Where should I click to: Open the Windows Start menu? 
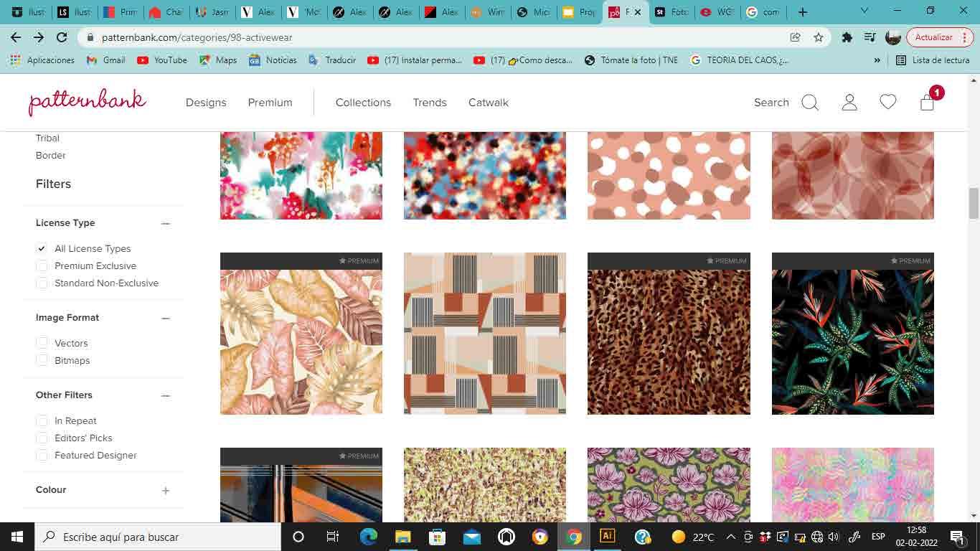[x=17, y=537]
